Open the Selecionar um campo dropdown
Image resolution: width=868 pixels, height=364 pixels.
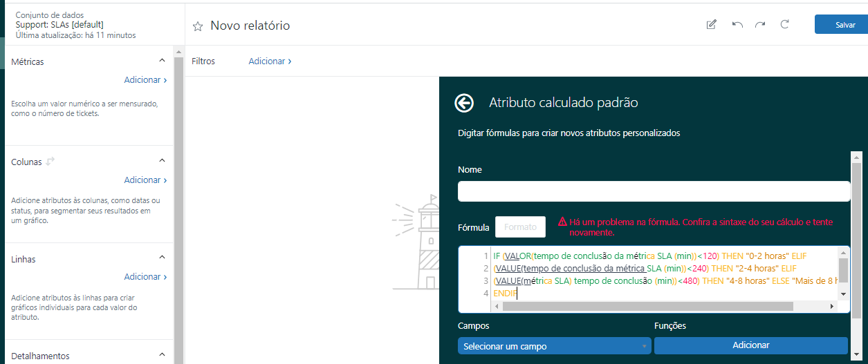(x=554, y=345)
